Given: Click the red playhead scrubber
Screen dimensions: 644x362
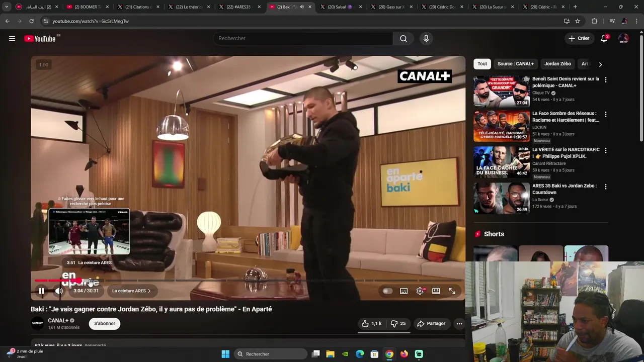Looking at the screenshot, I should [78, 281].
